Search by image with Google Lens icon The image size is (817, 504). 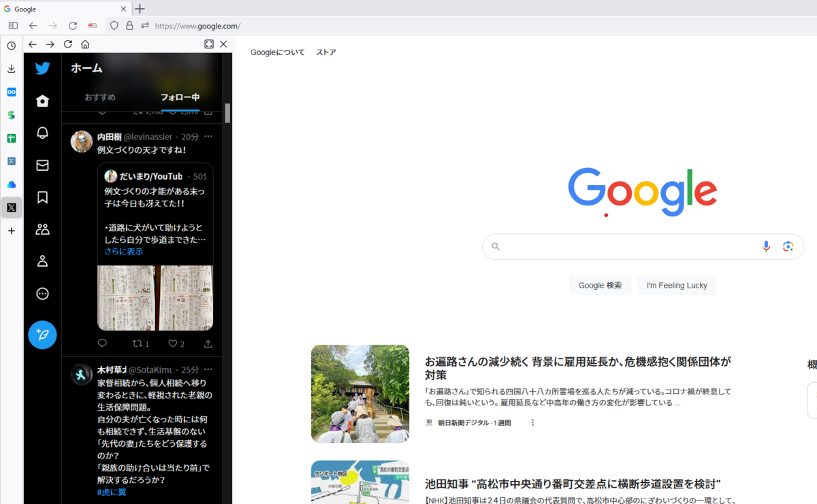[788, 246]
